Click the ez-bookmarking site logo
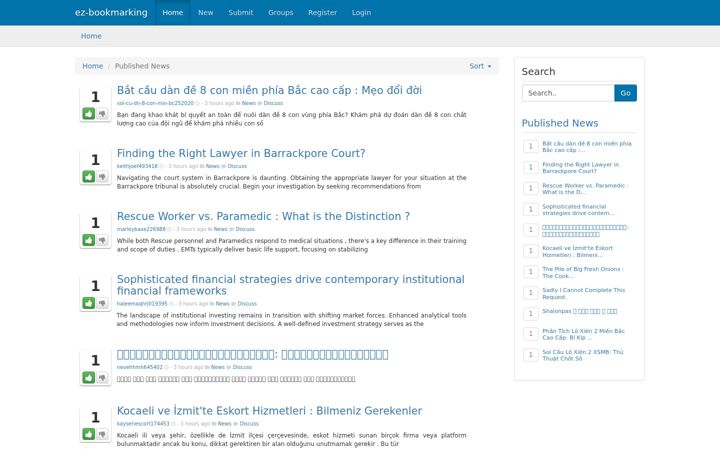This screenshot has height=450, width=720. point(111,12)
